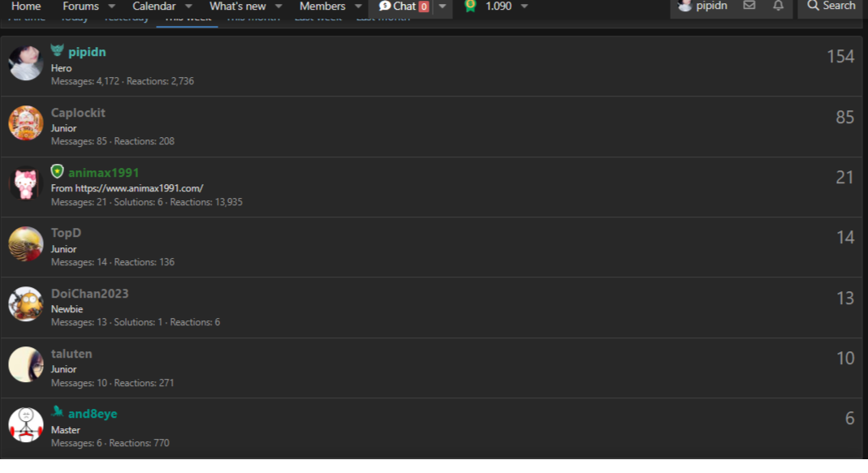868x473 pixels.
Task: Expand the Members dropdown arrow
Action: (x=358, y=6)
